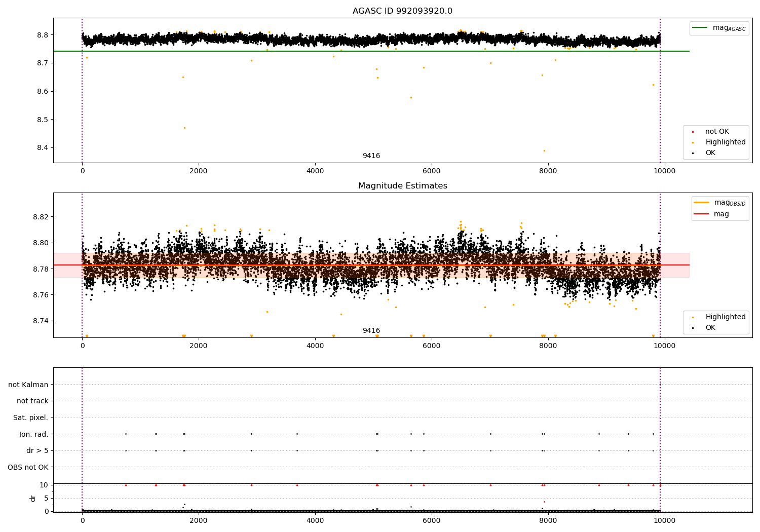This screenshot has width=760, height=532.
Task: Click the 2000 x-axis tick under top plot
Action: (199, 171)
